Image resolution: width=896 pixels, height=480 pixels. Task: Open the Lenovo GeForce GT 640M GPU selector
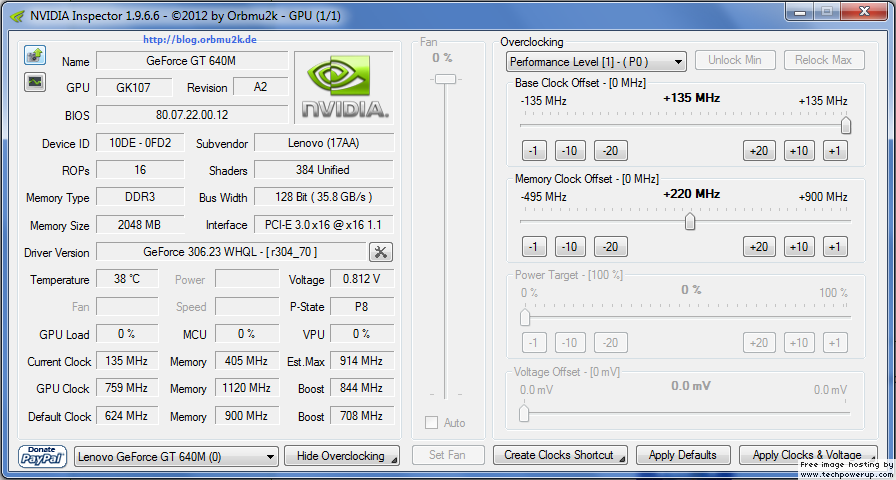coord(177,457)
